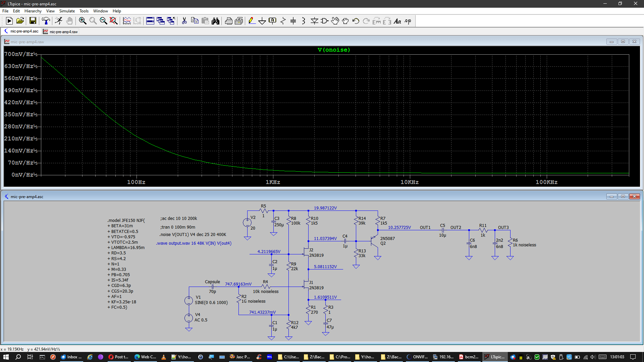644x362 pixels.
Task: Place a diode component
Action: (x=314, y=21)
